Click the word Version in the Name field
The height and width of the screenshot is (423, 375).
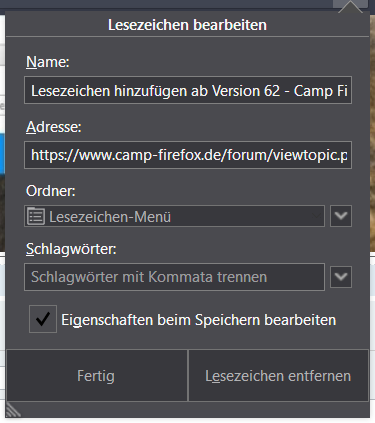[x=236, y=91]
